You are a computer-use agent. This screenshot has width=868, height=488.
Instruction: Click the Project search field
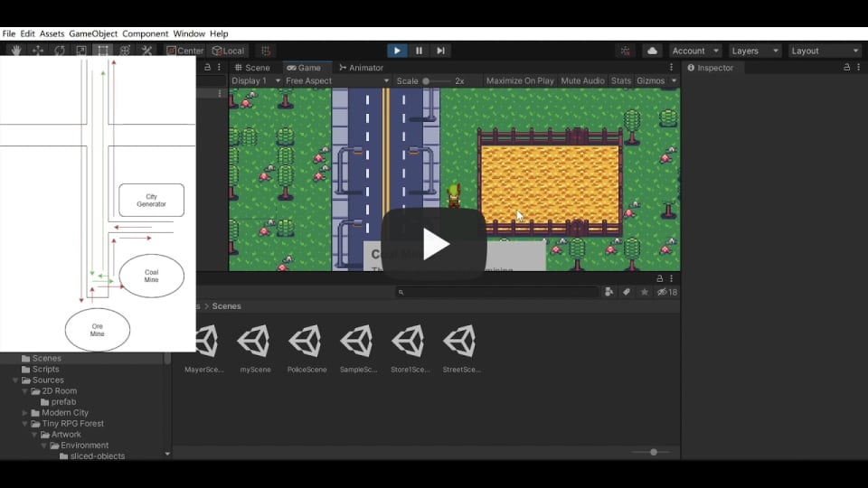tap(497, 292)
